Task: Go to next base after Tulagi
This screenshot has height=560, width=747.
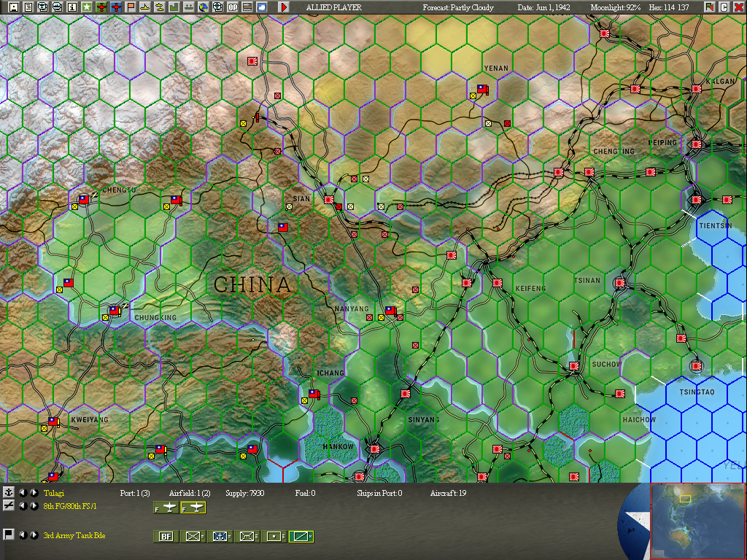Action: click(34, 493)
